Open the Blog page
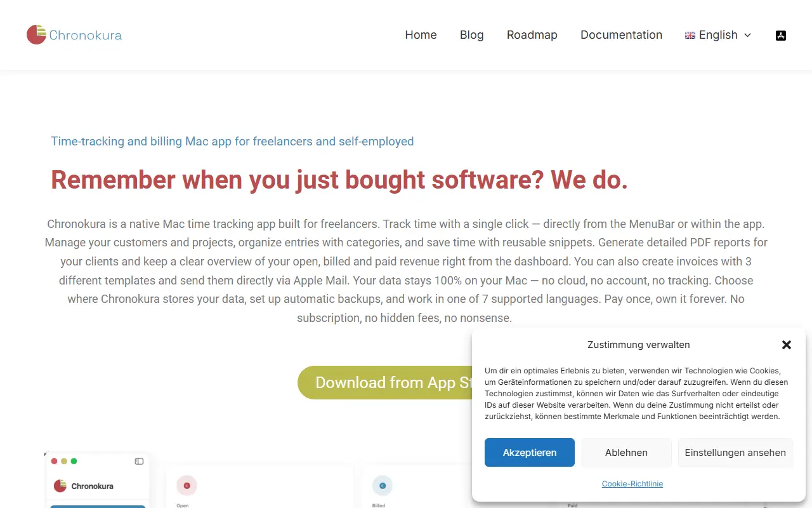 click(x=472, y=35)
